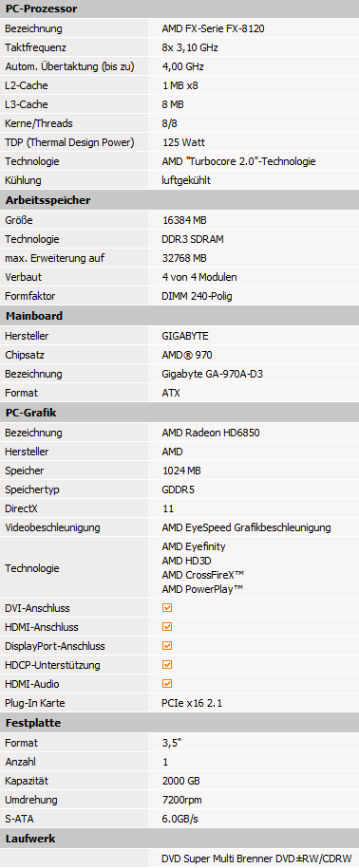Image resolution: width=359 pixels, height=868 pixels.
Task: Toggle the HDCP-Unterstützung checkbox
Action: point(167,664)
